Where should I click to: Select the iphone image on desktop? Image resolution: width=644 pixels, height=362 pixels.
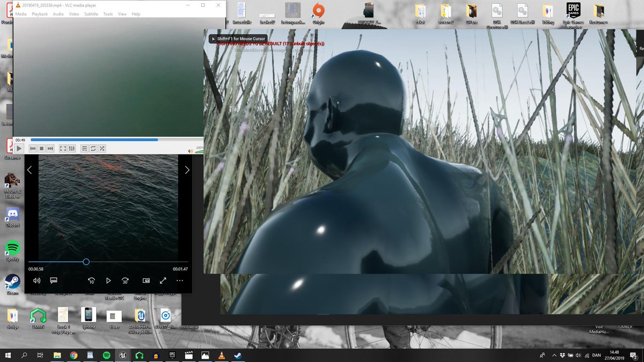coord(89,317)
